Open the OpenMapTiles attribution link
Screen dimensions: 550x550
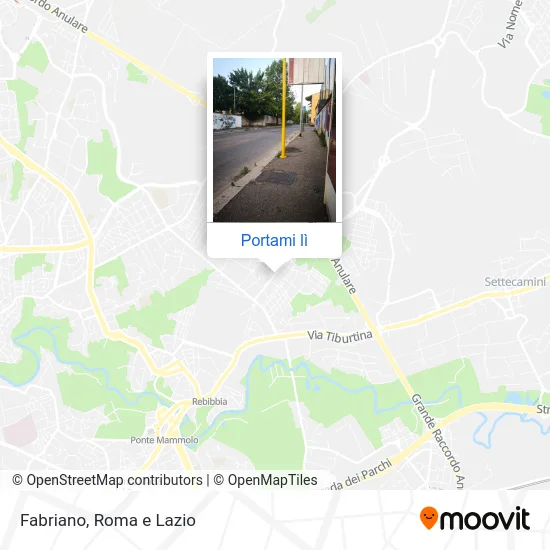click(266, 480)
